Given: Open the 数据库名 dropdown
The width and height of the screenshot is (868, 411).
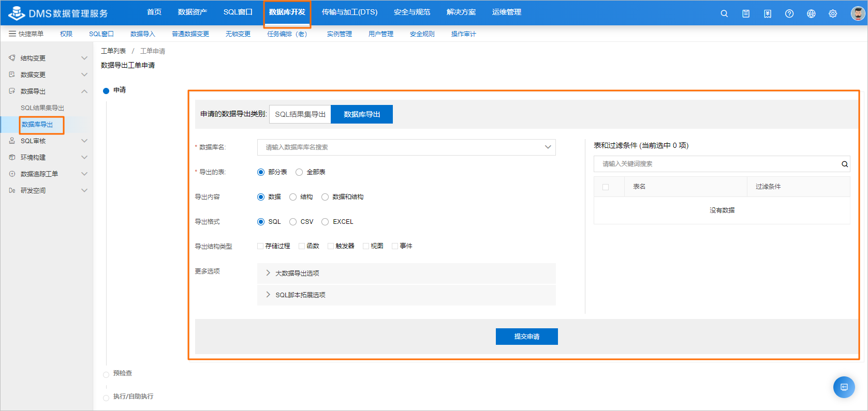Looking at the screenshot, I should pos(406,147).
